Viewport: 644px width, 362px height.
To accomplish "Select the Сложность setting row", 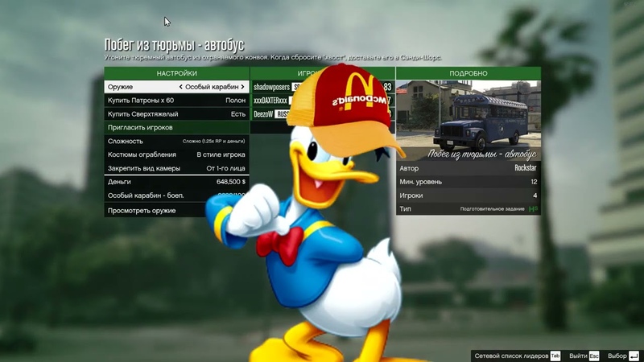I will pyautogui.click(x=176, y=142).
